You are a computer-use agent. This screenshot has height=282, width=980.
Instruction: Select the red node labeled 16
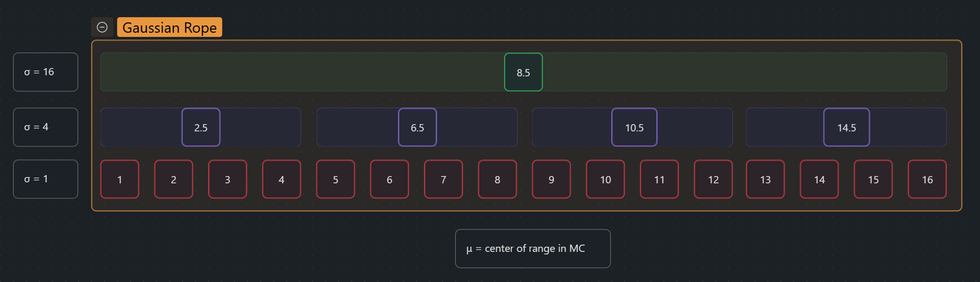(x=927, y=179)
